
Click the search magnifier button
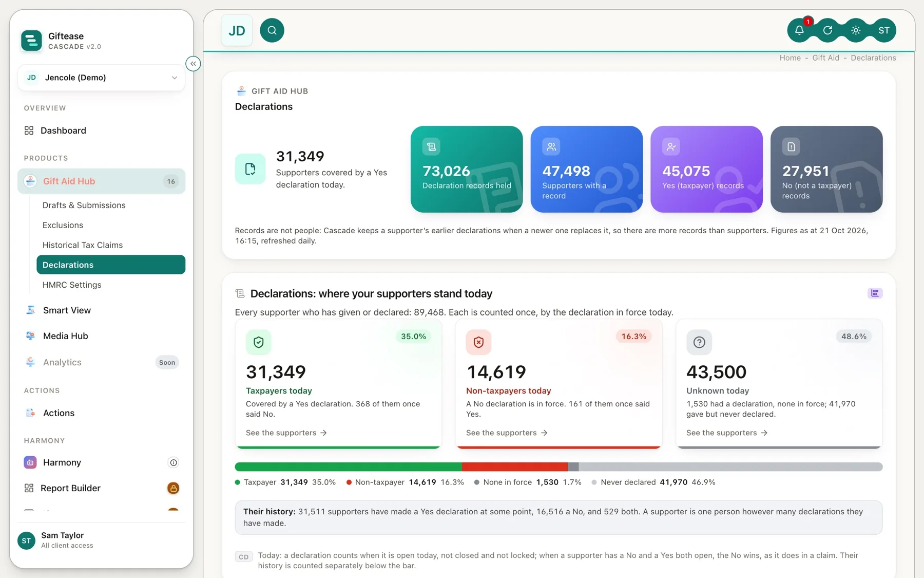pos(272,30)
